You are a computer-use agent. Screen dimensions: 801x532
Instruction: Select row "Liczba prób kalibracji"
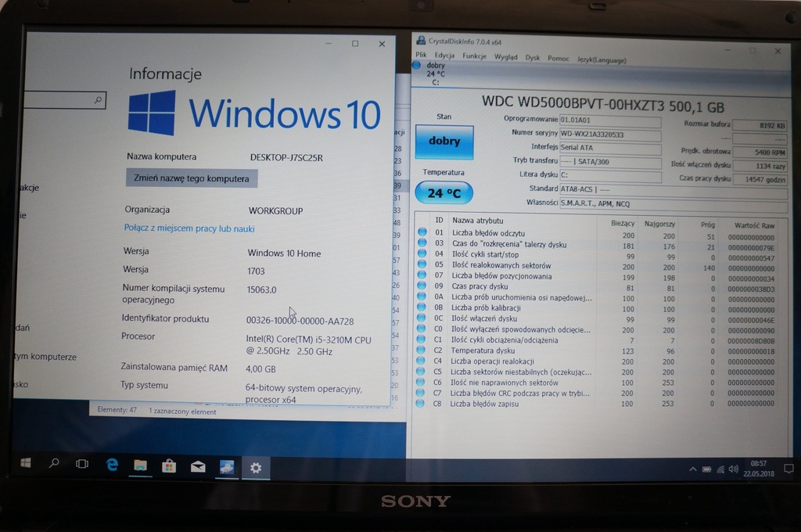[598, 309]
